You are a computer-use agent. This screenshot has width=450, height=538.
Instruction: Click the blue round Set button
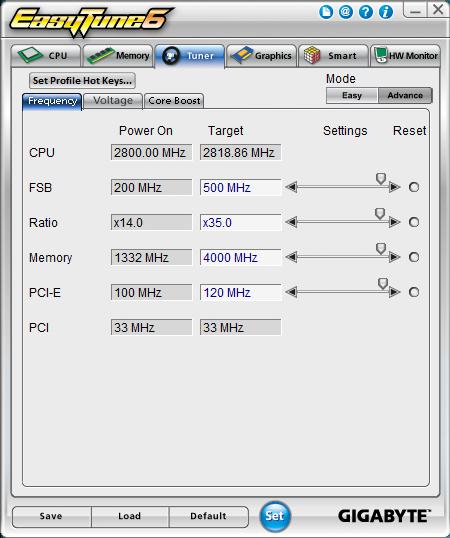tap(274, 516)
